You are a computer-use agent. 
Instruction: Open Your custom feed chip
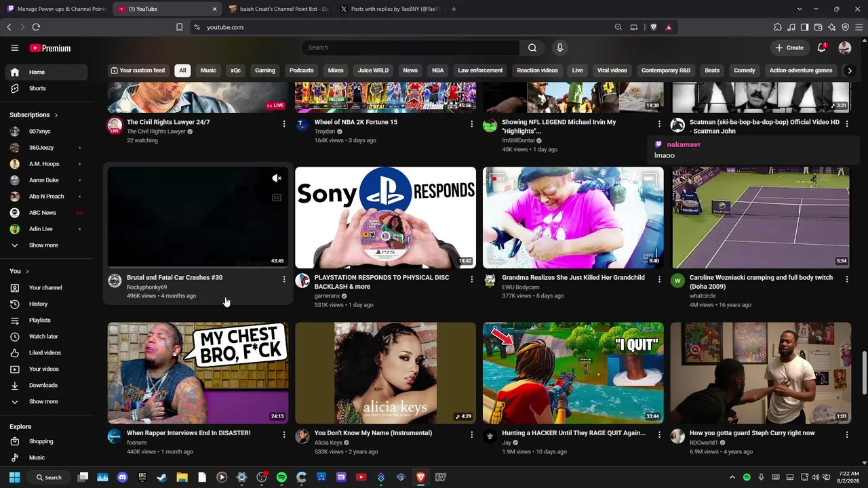(138, 70)
